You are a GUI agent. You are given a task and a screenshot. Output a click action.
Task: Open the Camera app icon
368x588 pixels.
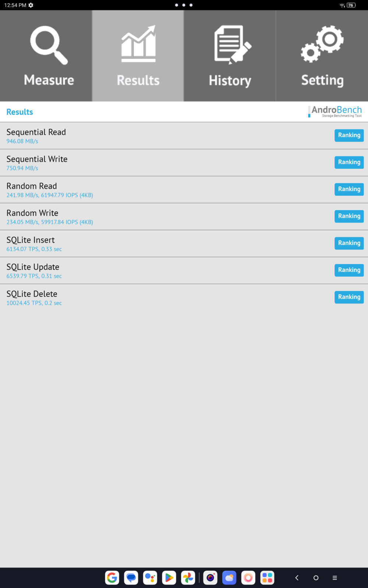[210, 578]
